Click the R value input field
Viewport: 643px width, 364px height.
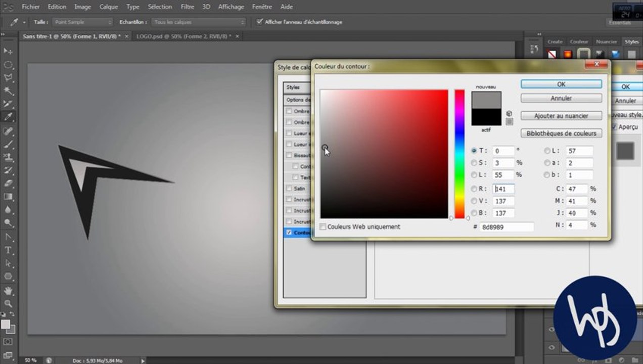point(503,189)
